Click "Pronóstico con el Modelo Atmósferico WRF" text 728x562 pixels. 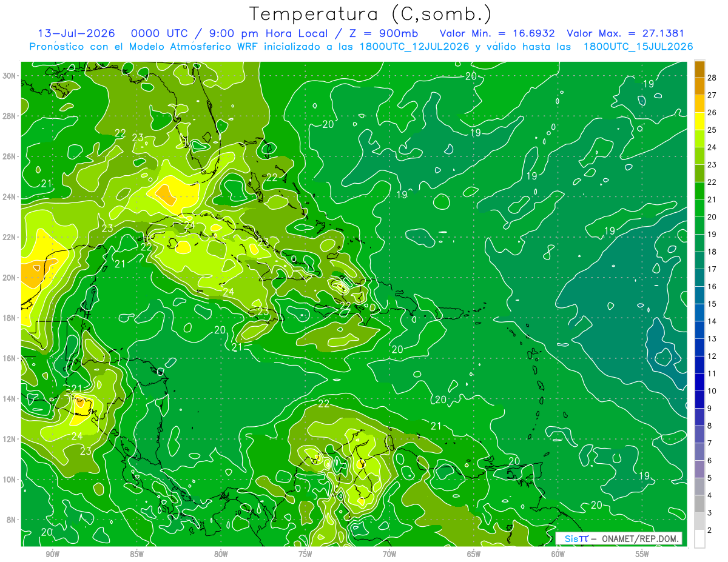point(144,47)
